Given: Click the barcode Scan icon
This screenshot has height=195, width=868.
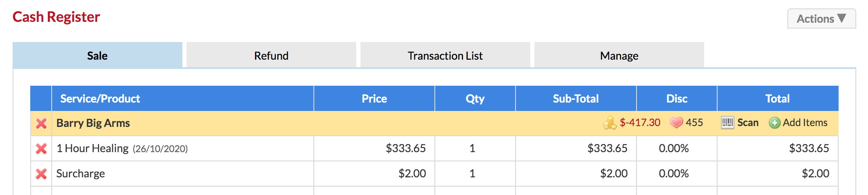Looking at the screenshot, I should 727,123.
